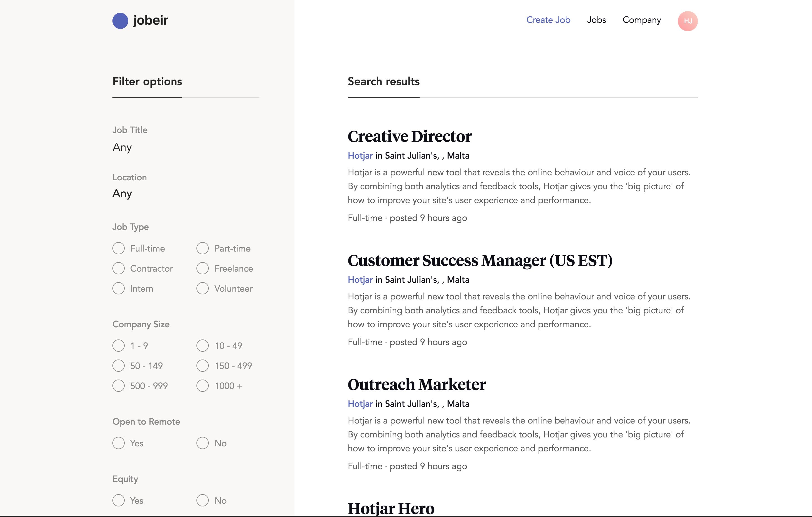Open the Company menu item
This screenshot has height=517, width=812.
pos(641,20)
